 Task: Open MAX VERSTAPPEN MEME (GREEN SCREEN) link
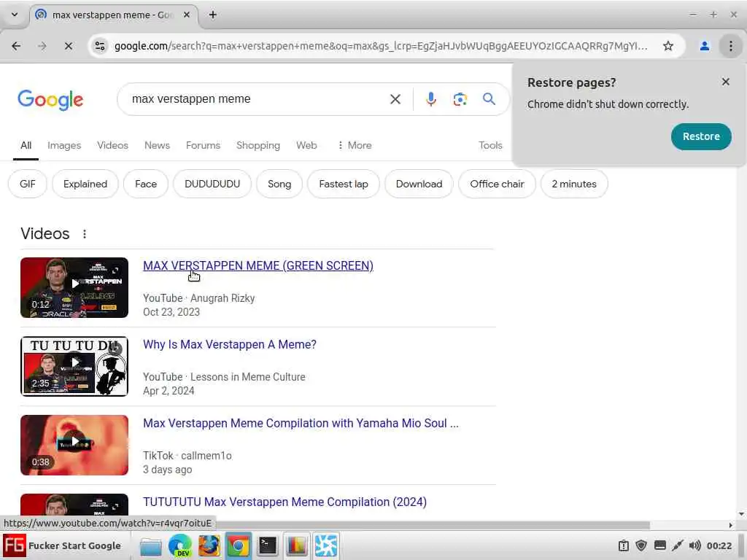click(x=258, y=265)
